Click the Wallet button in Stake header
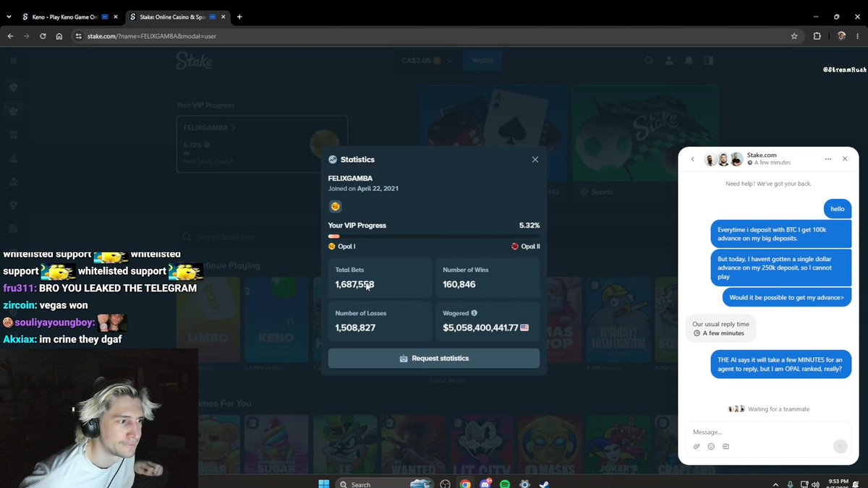 482,61
